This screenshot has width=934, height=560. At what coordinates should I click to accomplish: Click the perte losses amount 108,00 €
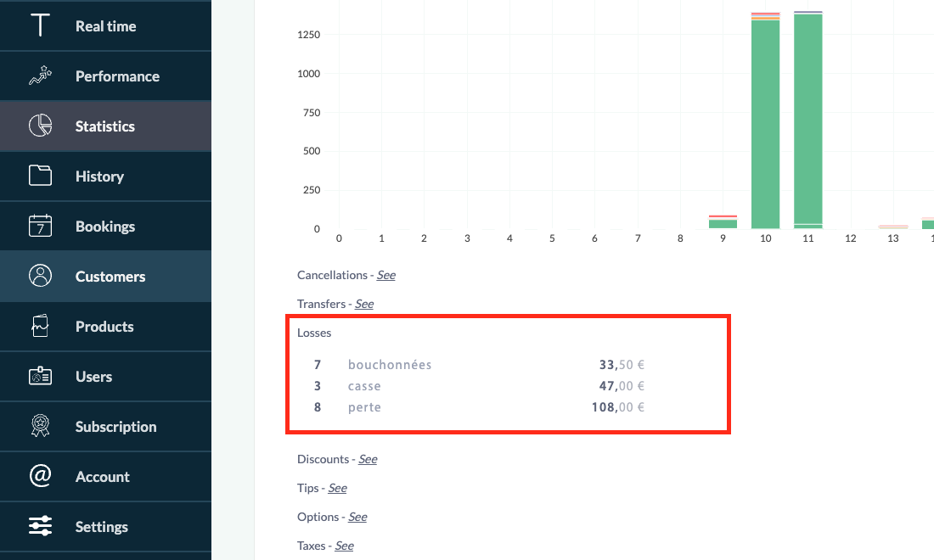618,407
